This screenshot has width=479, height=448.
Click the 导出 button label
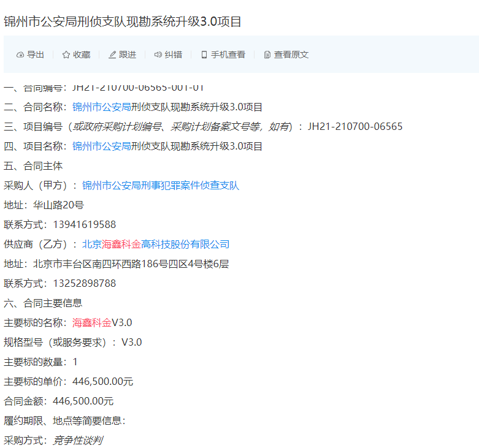click(36, 55)
